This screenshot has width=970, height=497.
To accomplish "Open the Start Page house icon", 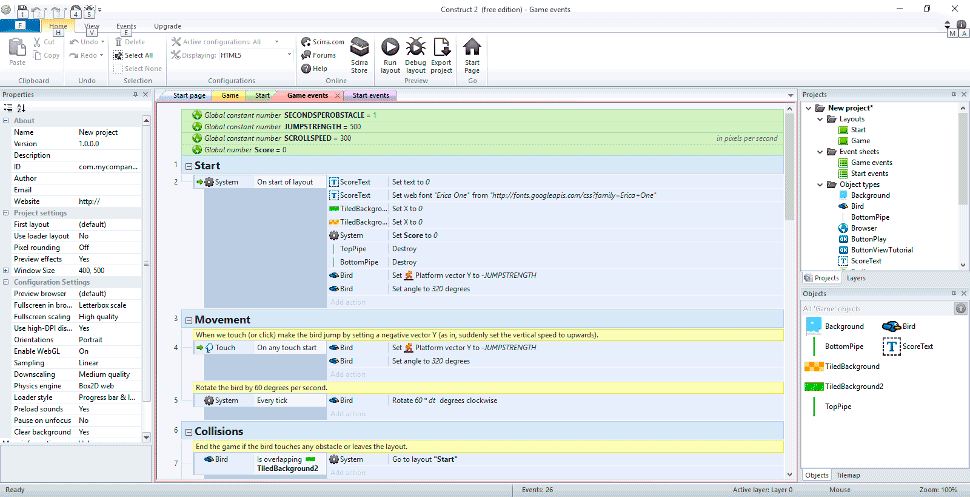I will (x=472, y=53).
